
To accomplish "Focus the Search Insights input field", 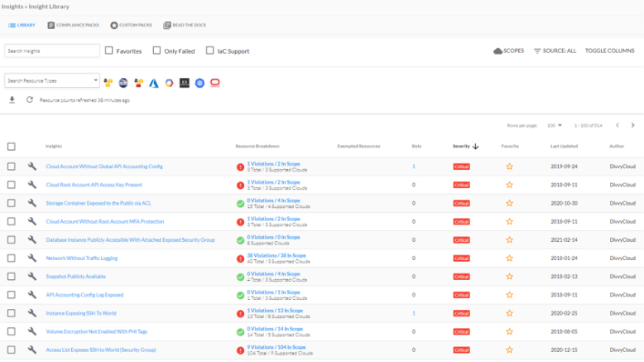I will 52,51.
